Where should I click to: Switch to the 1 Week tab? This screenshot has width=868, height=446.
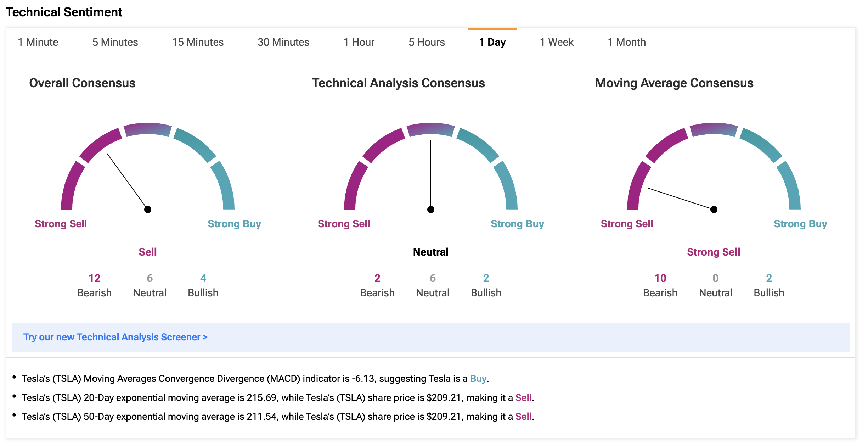[556, 42]
